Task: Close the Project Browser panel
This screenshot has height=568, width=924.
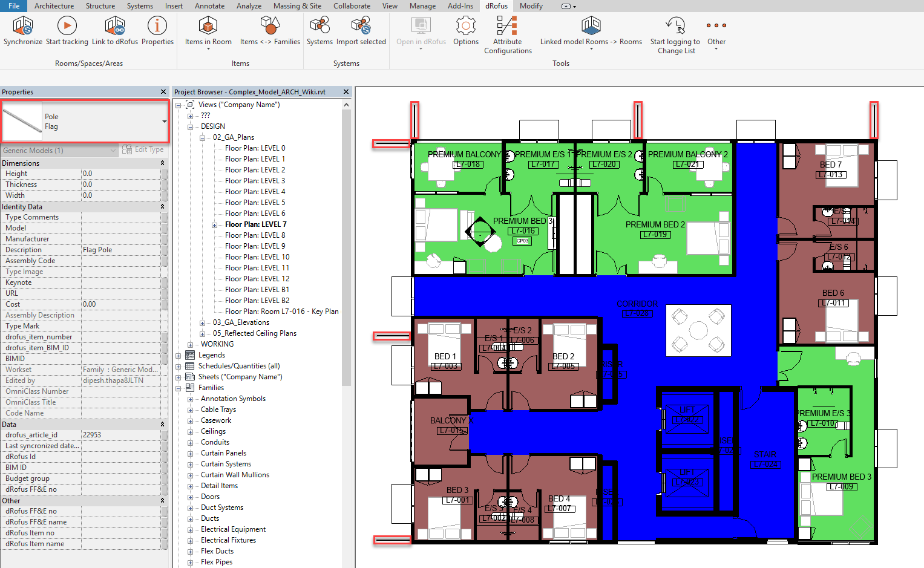Action: click(346, 92)
